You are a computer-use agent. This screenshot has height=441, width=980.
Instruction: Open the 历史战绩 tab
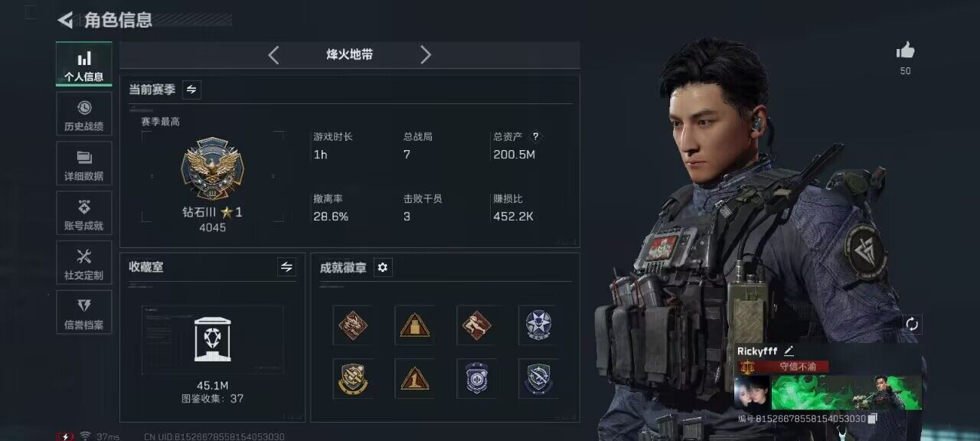[x=84, y=114]
